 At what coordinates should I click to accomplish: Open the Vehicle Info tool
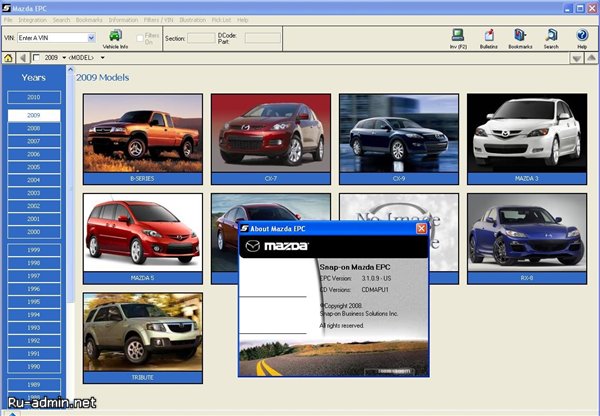pyautogui.click(x=115, y=39)
